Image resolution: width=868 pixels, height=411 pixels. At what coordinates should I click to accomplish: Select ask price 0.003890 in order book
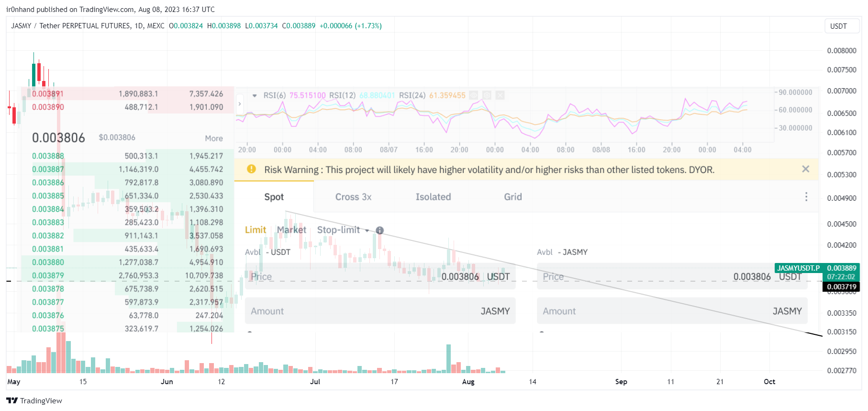coord(48,107)
